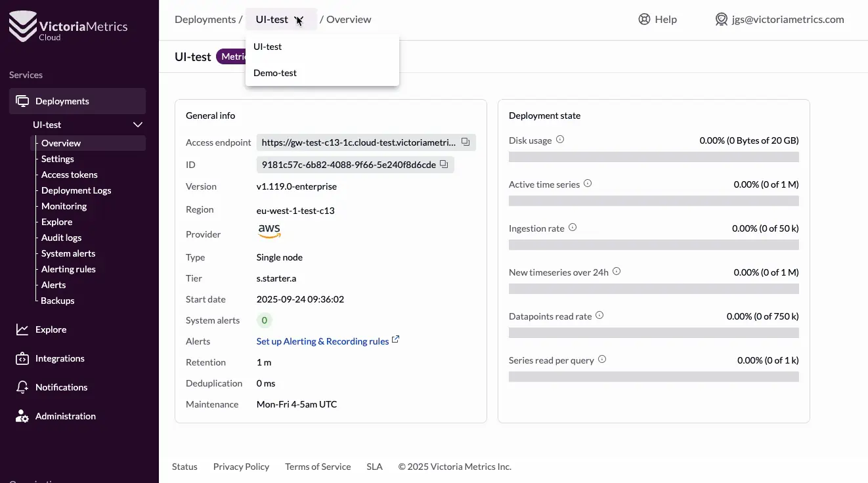868x483 pixels.
Task: Open Set up Alerting & Recording rules
Action: 322,341
